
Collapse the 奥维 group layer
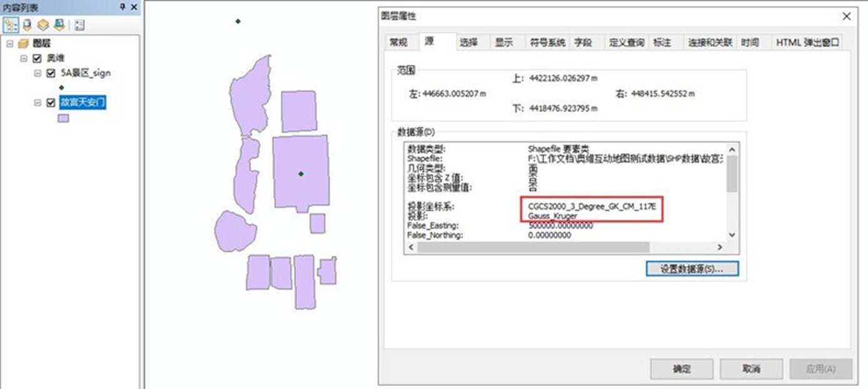[23, 58]
